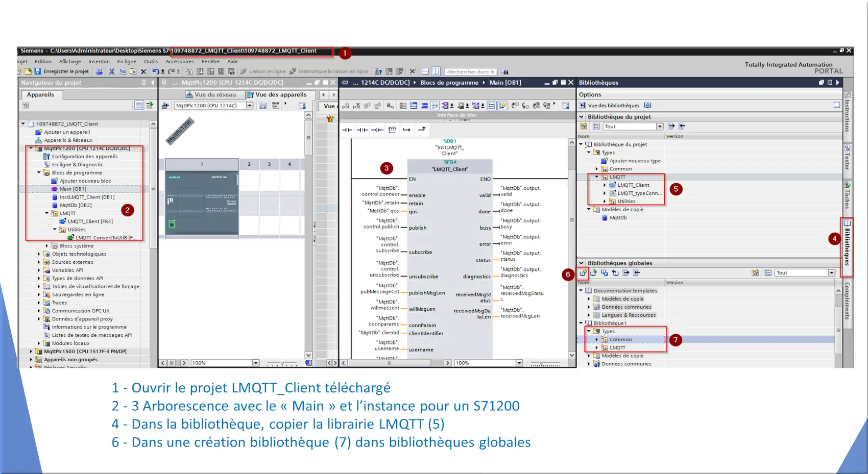
Task: Select Main [OB1] block in tree
Action: (73, 189)
